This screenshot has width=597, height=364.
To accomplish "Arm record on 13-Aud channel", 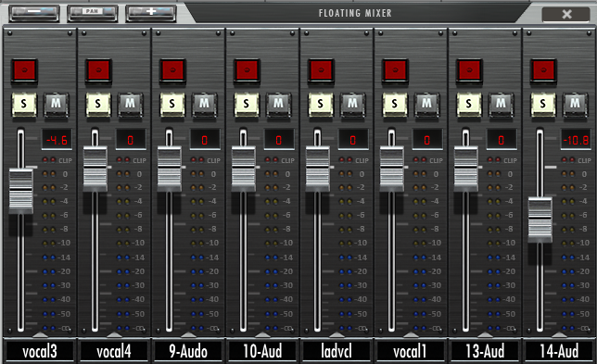I will coord(469,70).
